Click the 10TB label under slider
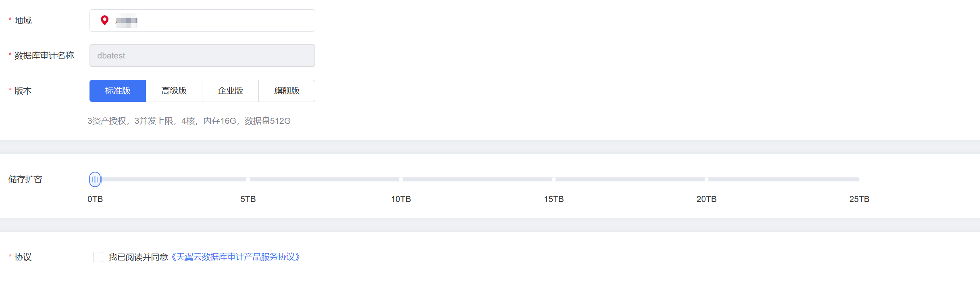This screenshot has height=281, width=980. 401,199
